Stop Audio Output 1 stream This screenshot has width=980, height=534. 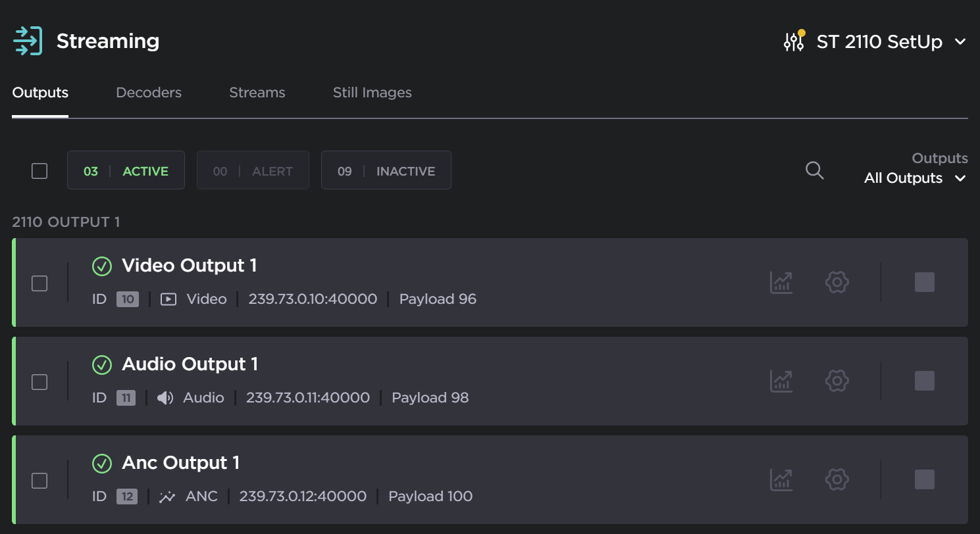[x=924, y=381]
